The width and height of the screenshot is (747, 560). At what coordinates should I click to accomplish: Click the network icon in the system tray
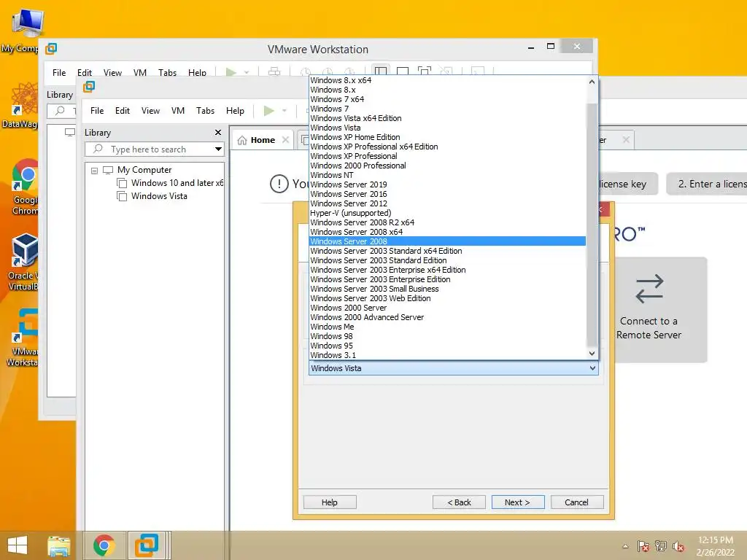[x=661, y=546]
